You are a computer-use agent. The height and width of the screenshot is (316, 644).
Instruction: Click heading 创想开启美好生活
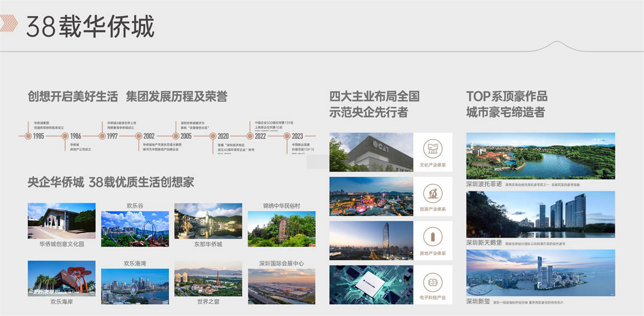point(73,96)
